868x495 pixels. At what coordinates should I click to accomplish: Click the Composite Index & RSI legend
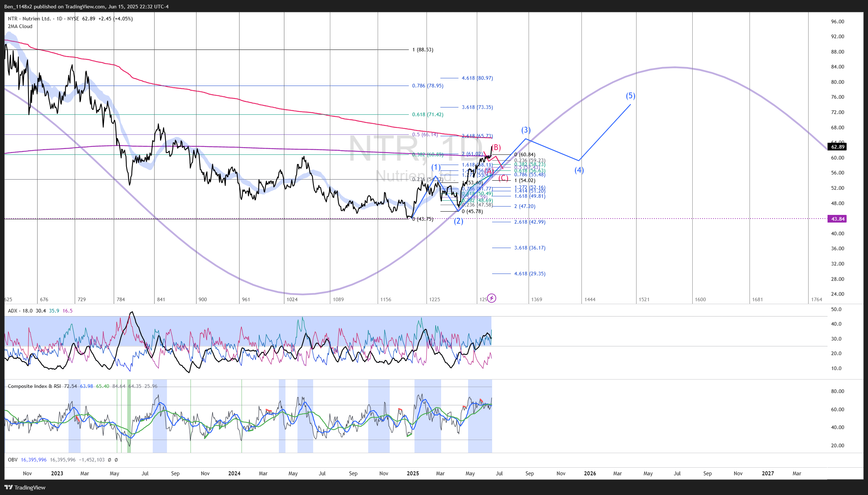(x=34, y=386)
